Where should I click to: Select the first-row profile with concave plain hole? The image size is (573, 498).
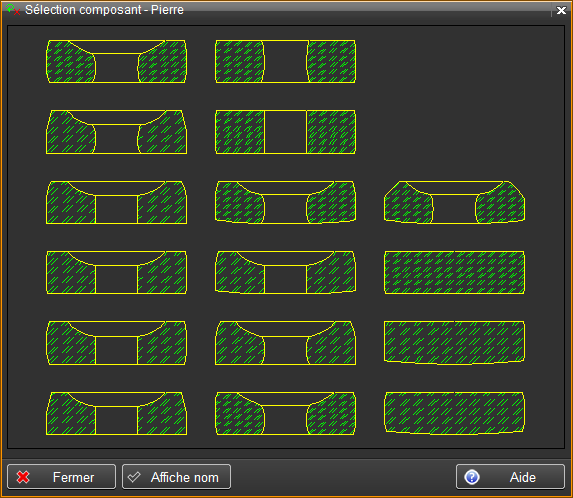(x=285, y=61)
